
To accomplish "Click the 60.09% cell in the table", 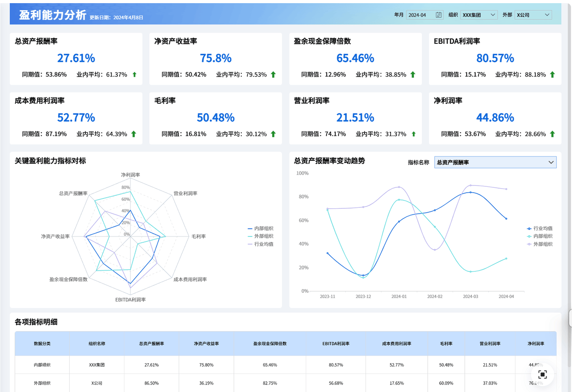I will (x=446, y=383).
